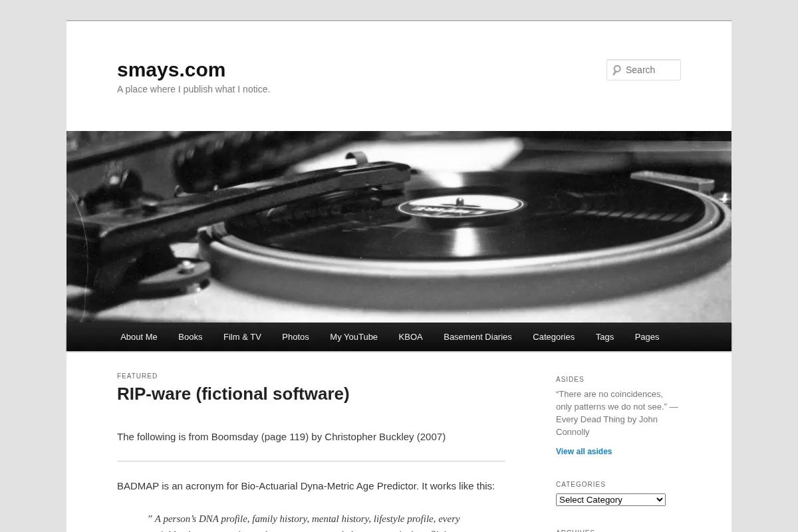Select the Photos menu item

coord(295,337)
